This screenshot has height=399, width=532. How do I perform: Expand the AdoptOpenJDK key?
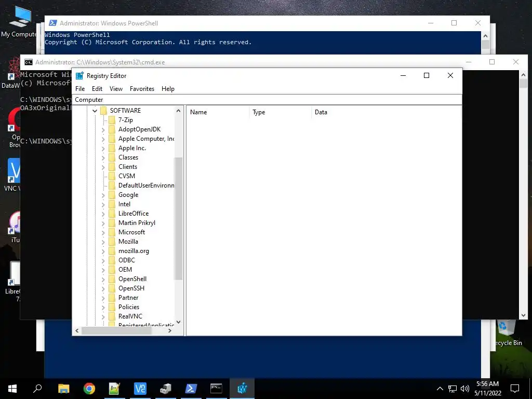pos(103,129)
